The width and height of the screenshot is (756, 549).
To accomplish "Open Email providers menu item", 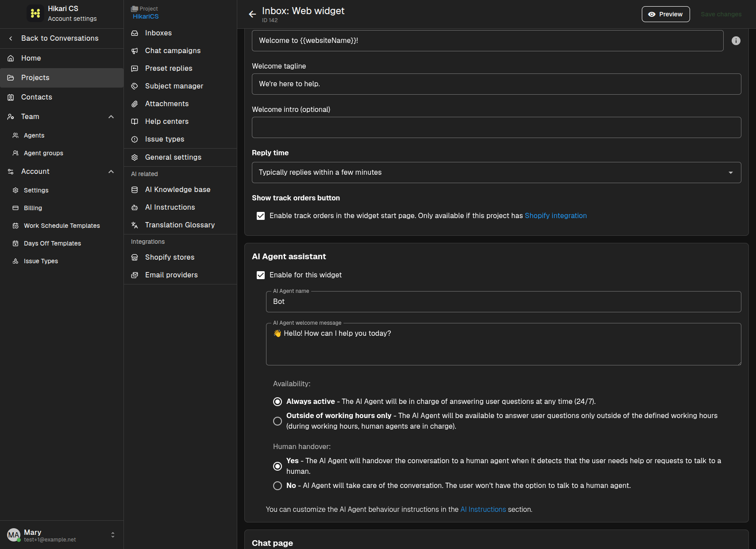I will point(180,275).
